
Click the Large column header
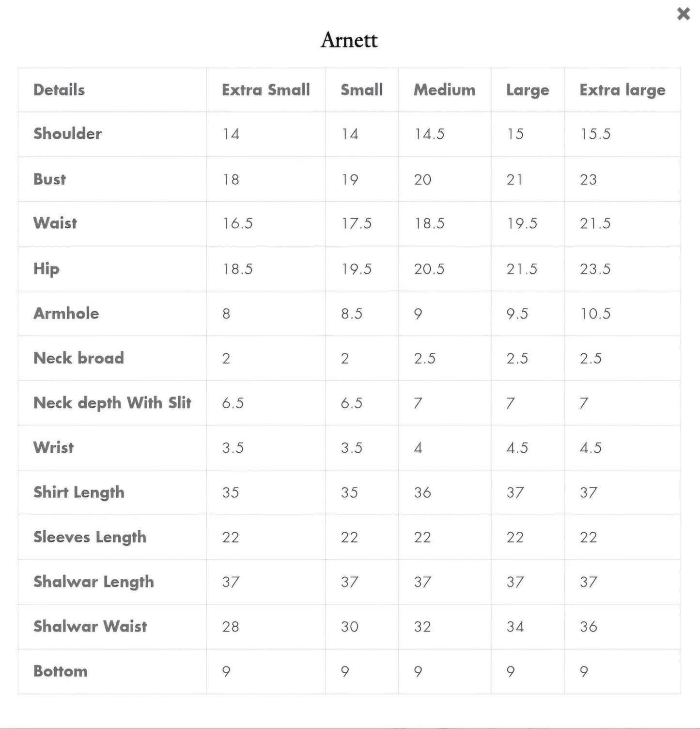click(528, 90)
